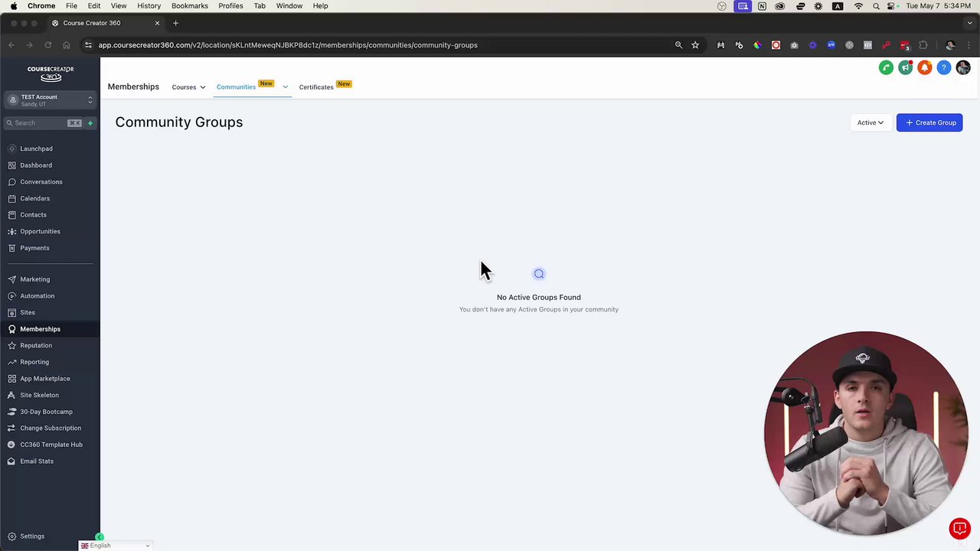Open the Chrome extensions puzzle icon
The height and width of the screenshot is (551, 980).
click(923, 45)
